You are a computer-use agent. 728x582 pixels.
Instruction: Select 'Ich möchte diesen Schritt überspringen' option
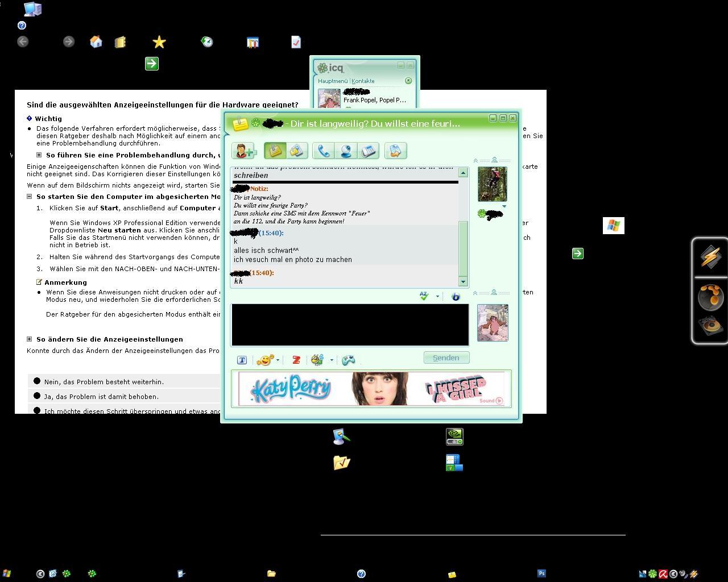37,410
